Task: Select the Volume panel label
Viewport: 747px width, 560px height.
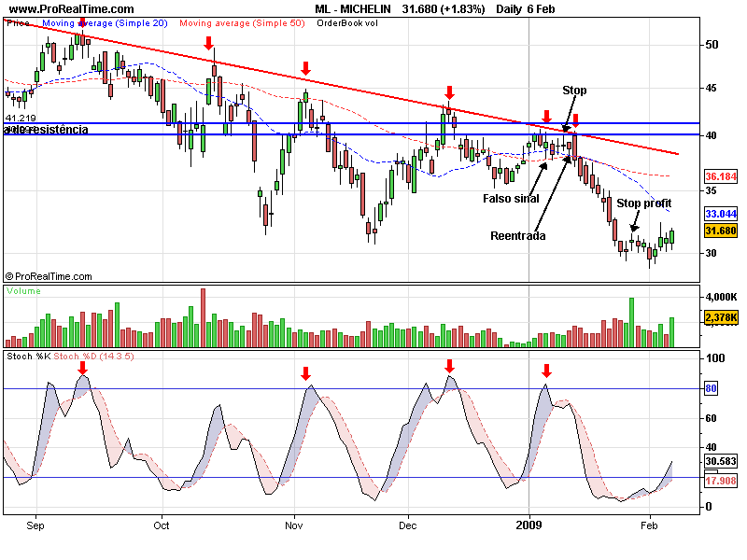Action: click(x=23, y=291)
